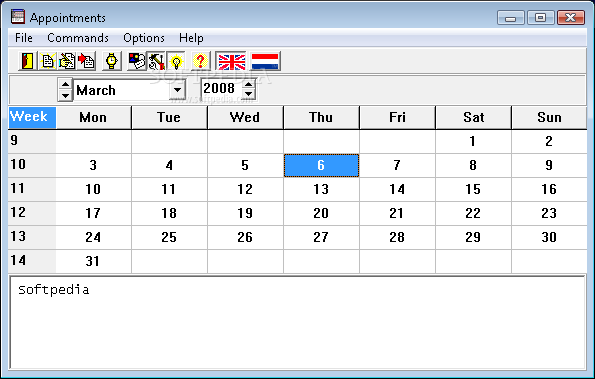
Task: Select Wednesday the 5th
Action: 245,165
